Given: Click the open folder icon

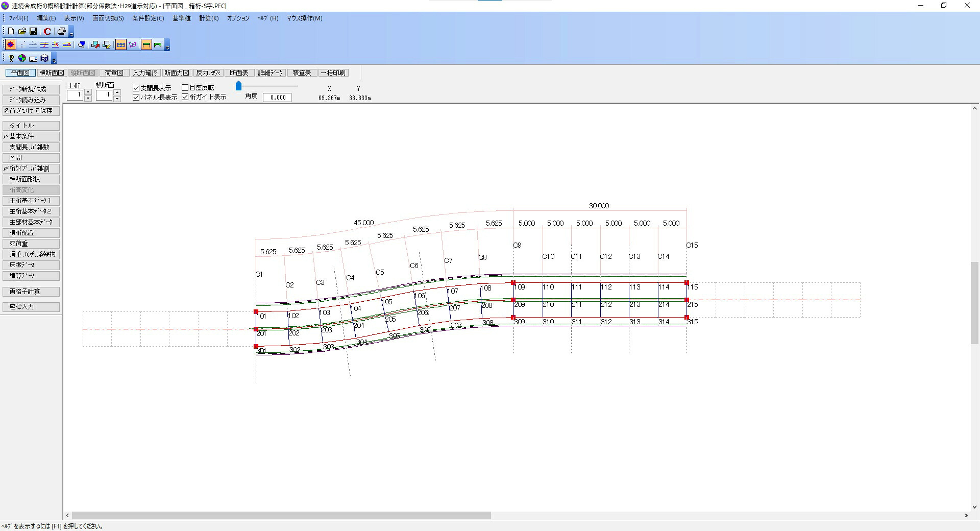Looking at the screenshot, I should [22, 31].
